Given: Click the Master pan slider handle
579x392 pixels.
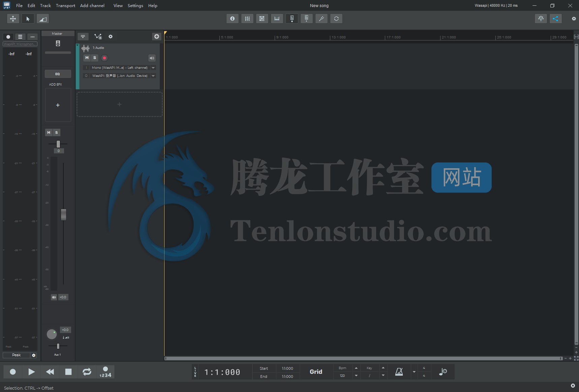Looking at the screenshot, I should [58, 144].
